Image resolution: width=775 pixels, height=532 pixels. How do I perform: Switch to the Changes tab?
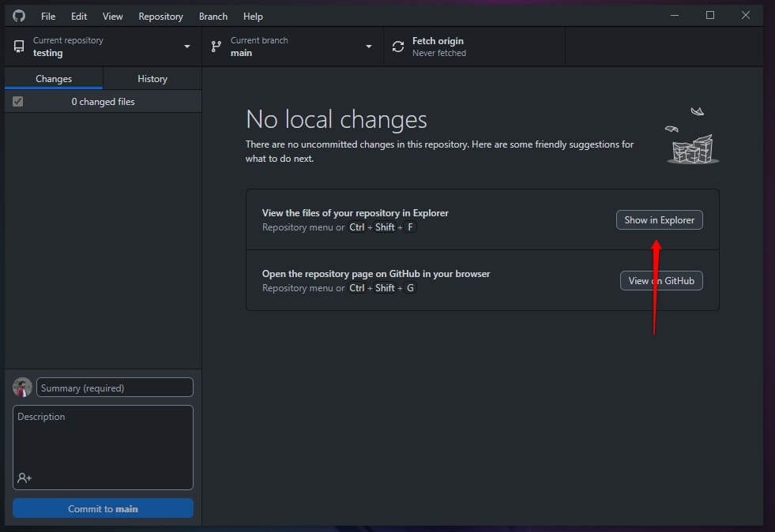[54, 79]
